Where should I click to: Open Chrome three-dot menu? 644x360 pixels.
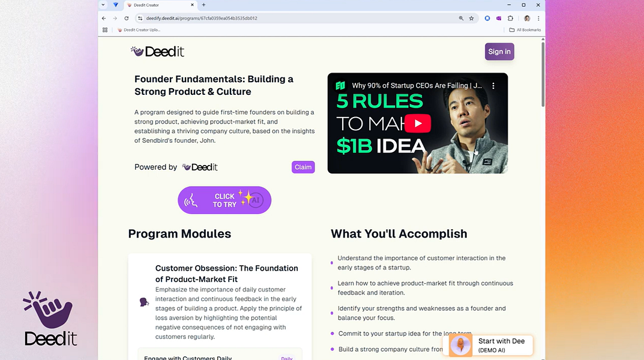pos(538,18)
